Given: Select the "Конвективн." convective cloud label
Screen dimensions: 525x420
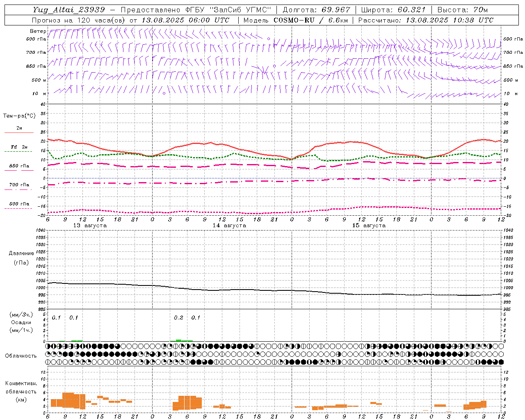Looking at the screenshot, I should [x=21, y=383].
